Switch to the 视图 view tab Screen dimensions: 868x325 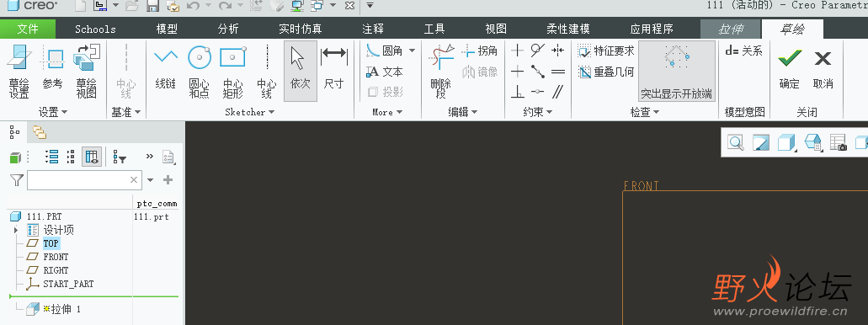coord(495,29)
